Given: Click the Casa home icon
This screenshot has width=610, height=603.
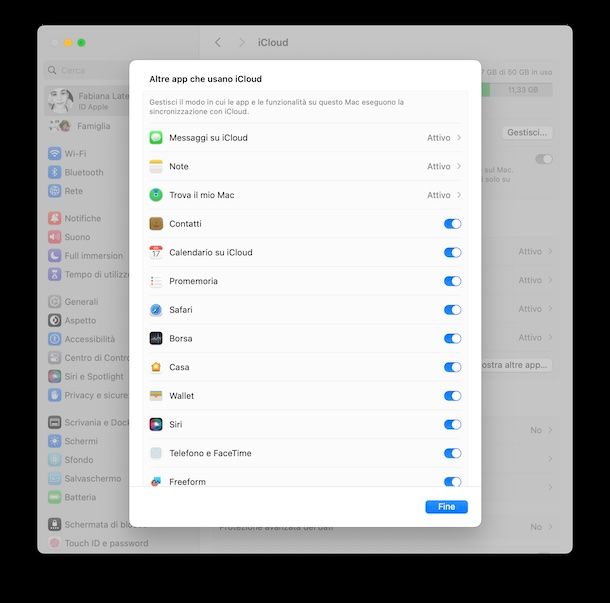Looking at the screenshot, I should pyautogui.click(x=156, y=367).
